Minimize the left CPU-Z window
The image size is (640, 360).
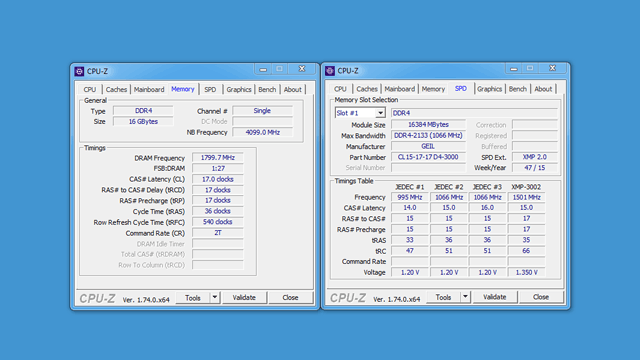263,69
